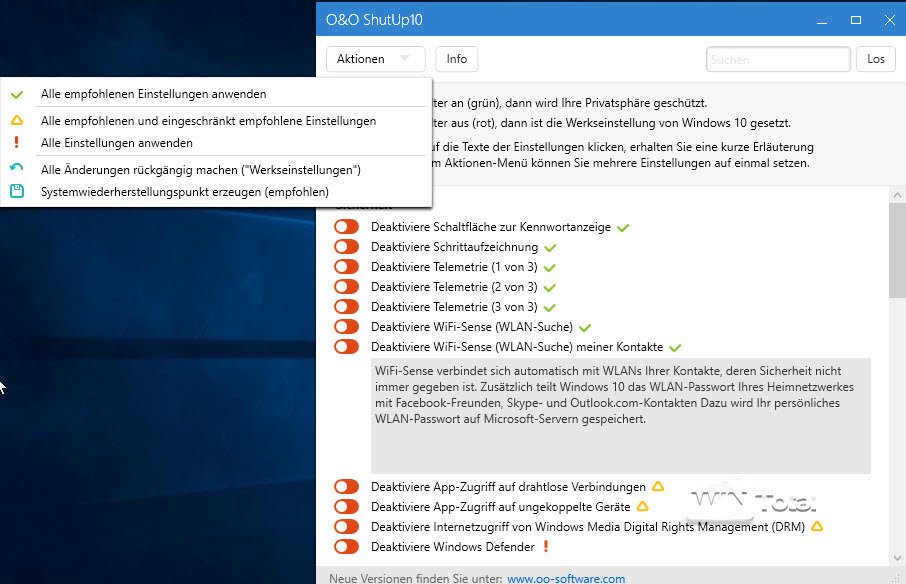906x584 pixels.
Task: Click yellow triangle beside drahtlose Verbindungen
Action: [658, 486]
